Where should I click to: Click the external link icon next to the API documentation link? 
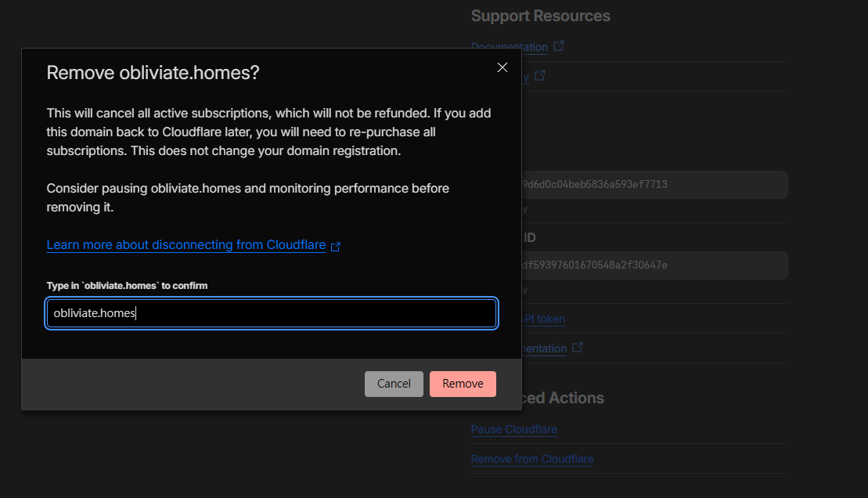577,348
